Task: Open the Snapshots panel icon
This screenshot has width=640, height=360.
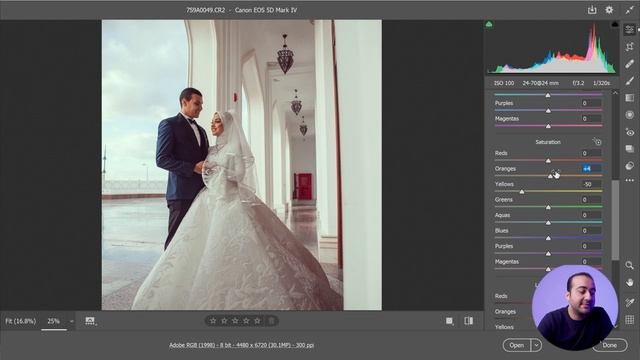Action: 629,149
